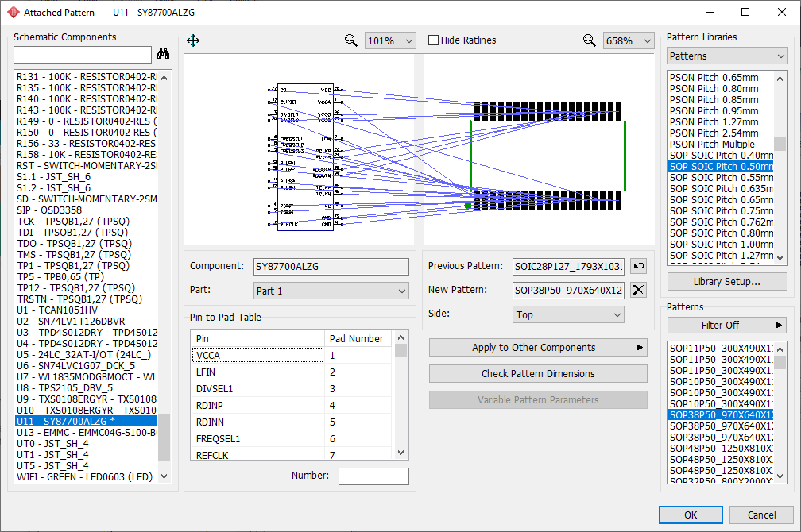The width and height of the screenshot is (801, 532).
Task: Select U5 - 24LC_32AT-I/OT component
Action: pyautogui.click(x=87, y=354)
